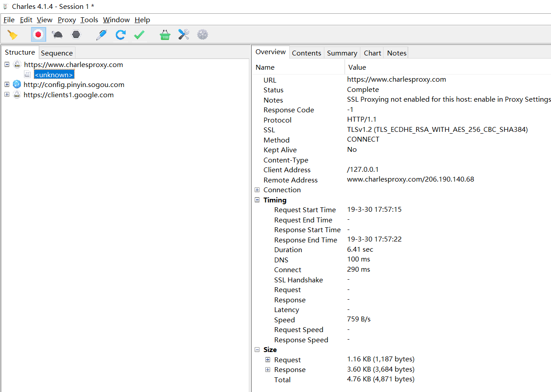Image resolution: width=551 pixels, height=392 pixels.
Task: Open the Help menu
Action: (143, 20)
